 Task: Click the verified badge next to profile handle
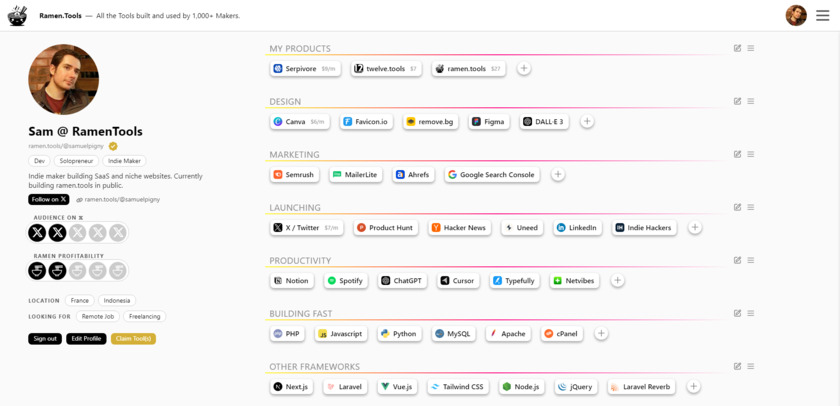pyautogui.click(x=113, y=146)
